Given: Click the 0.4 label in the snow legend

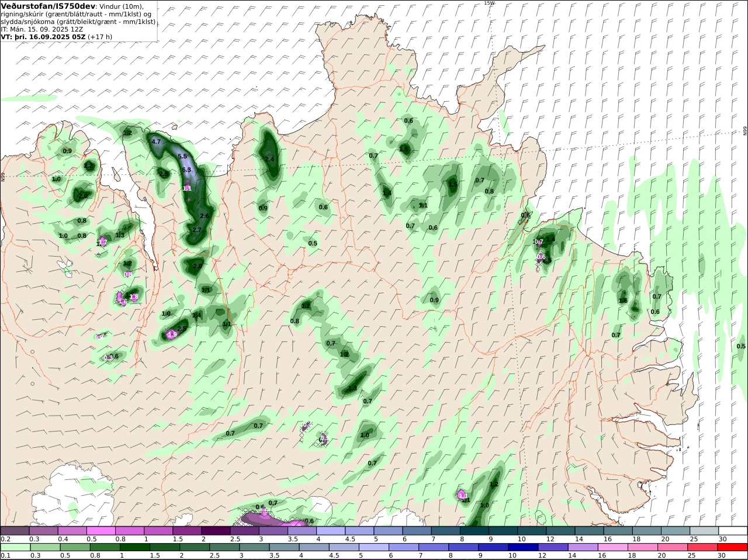Looking at the screenshot, I should (63, 539).
